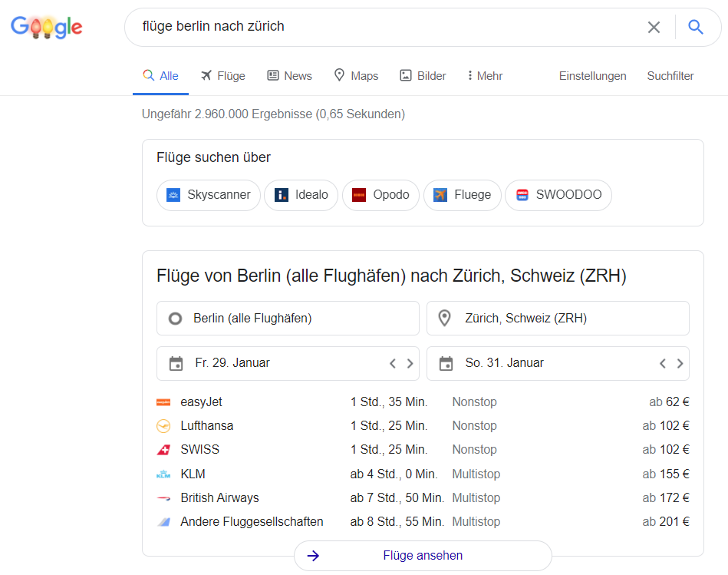The width and height of the screenshot is (728, 575).
Task: Edit destination field Zürich, Schweiz (ZRH)
Action: (558, 318)
